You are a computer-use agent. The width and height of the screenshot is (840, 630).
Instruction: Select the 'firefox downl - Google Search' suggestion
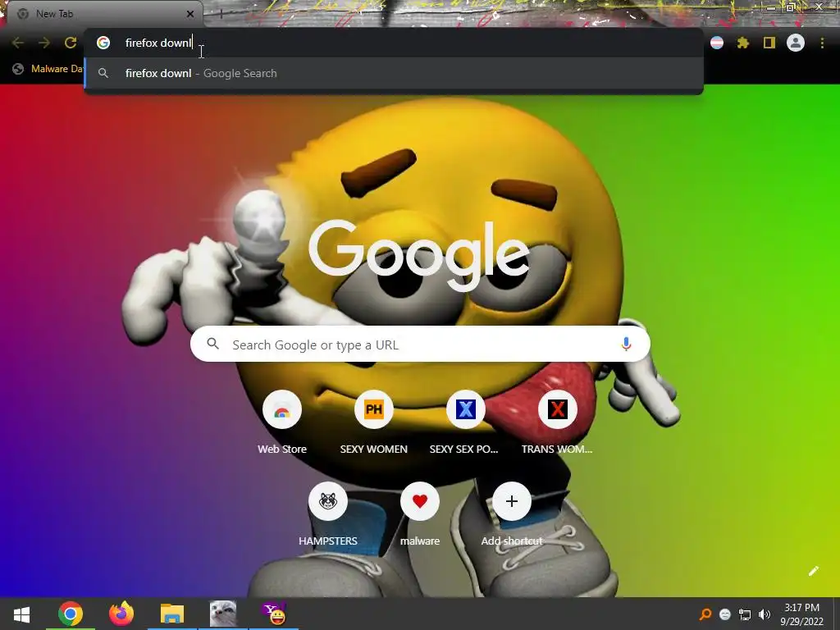click(393, 73)
